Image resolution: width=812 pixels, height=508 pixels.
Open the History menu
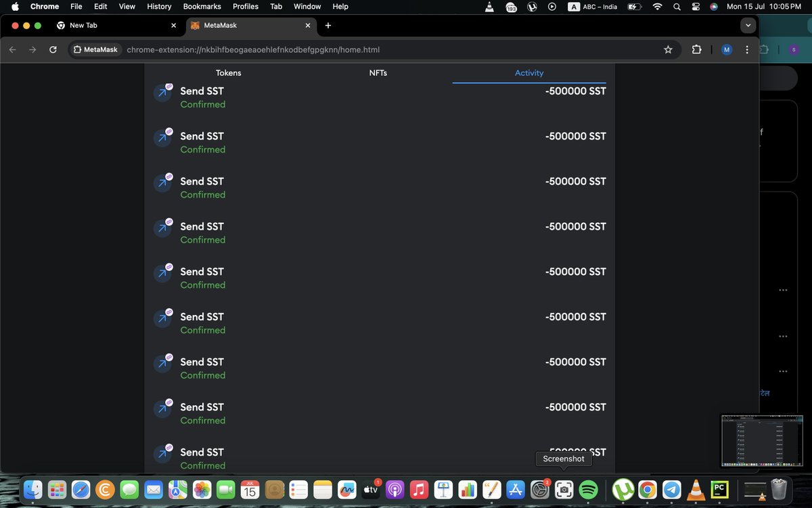click(x=159, y=6)
